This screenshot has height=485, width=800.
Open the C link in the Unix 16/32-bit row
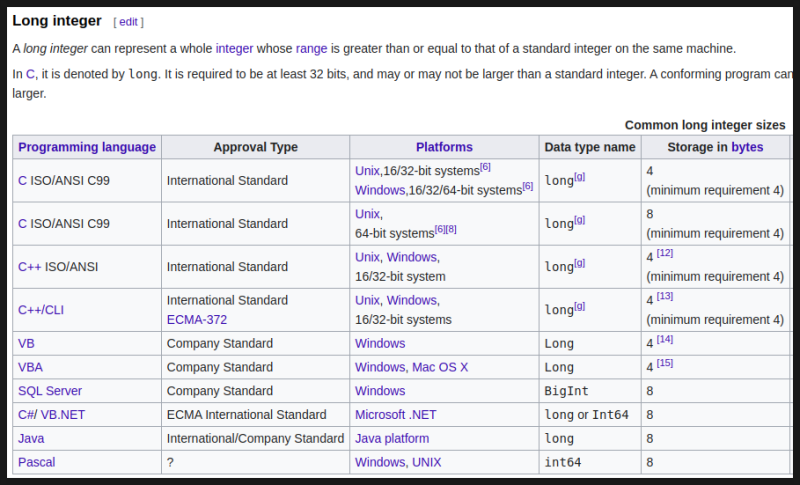point(22,181)
